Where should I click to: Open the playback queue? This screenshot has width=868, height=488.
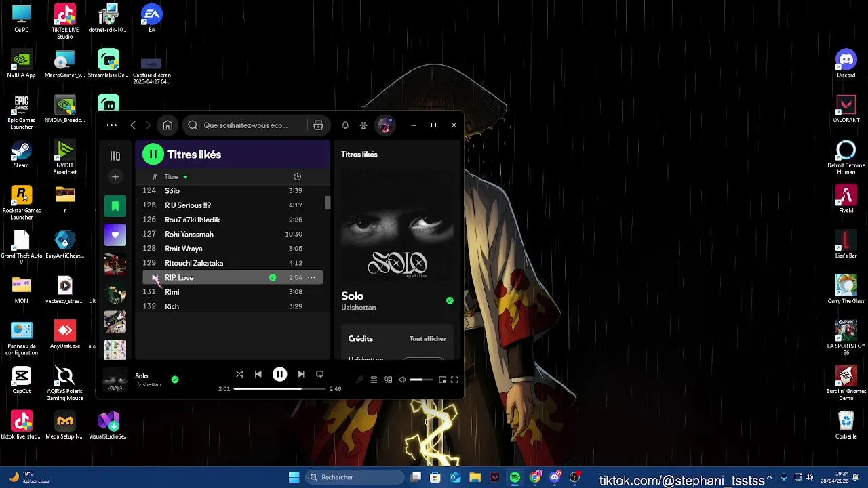[x=374, y=380]
